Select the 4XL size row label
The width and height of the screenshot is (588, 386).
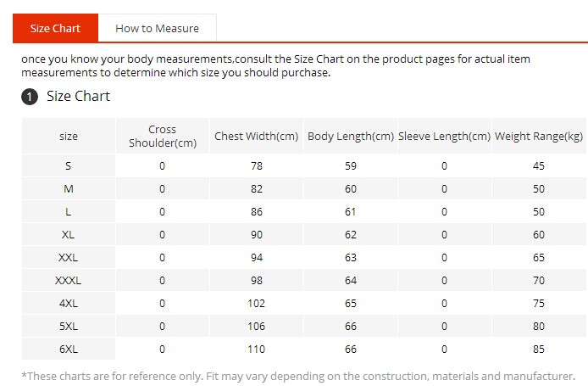pyautogui.click(x=69, y=303)
